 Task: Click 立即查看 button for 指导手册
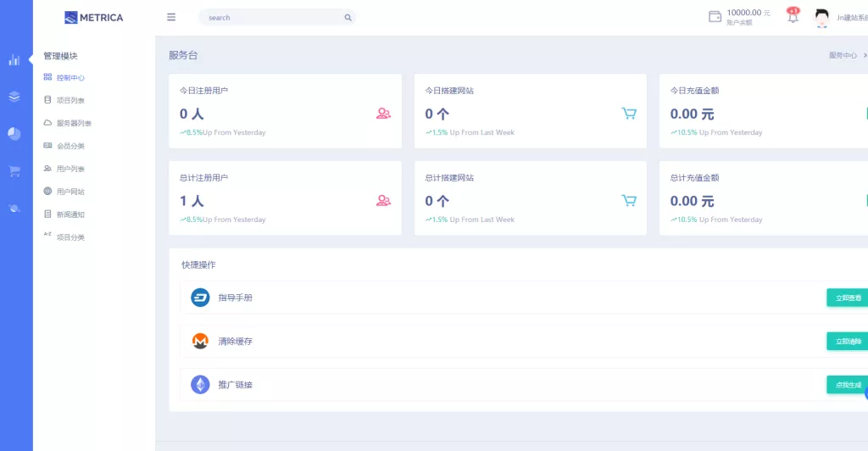tap(847, 298)
